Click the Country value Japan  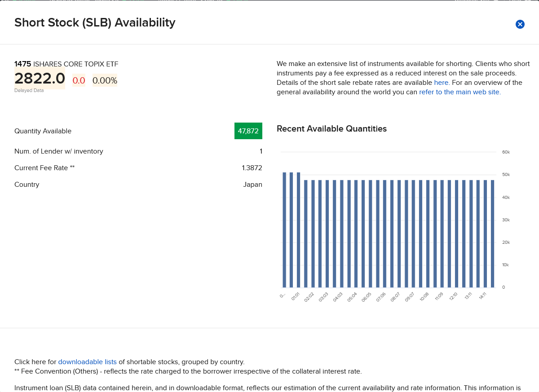[x=253, y=185]
